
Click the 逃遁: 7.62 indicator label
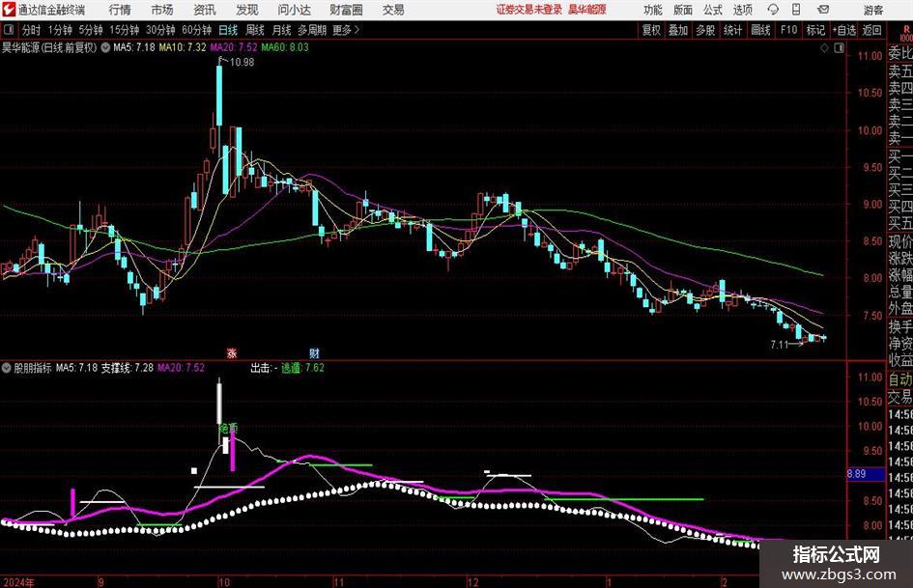(x=302, y=368)
